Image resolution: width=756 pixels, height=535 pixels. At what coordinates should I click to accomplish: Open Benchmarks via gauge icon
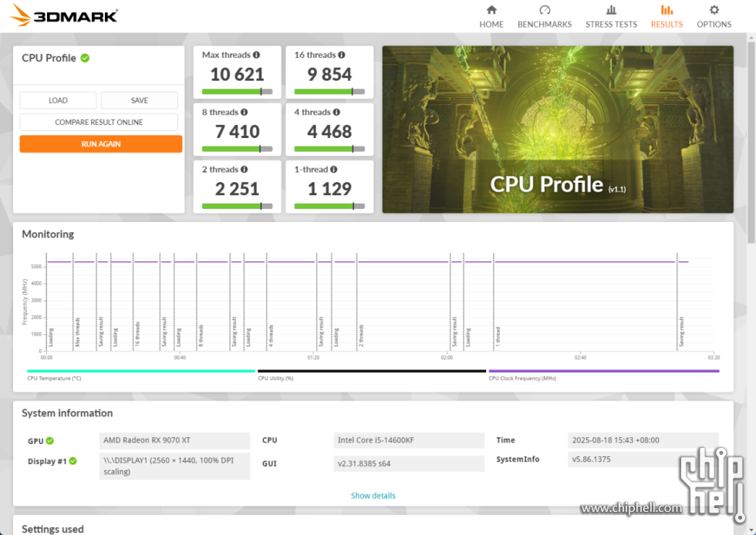[545, 10]
